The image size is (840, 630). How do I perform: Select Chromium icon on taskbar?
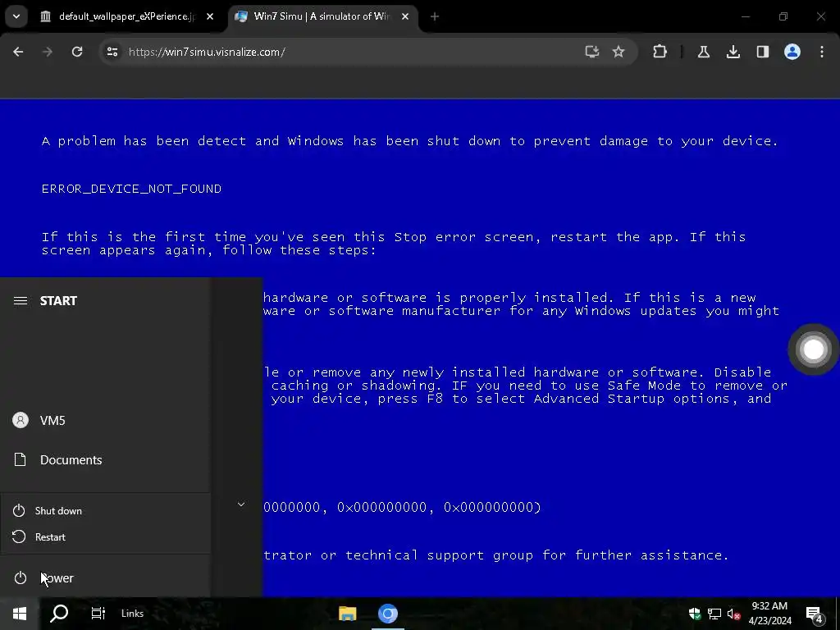point(388,614)
